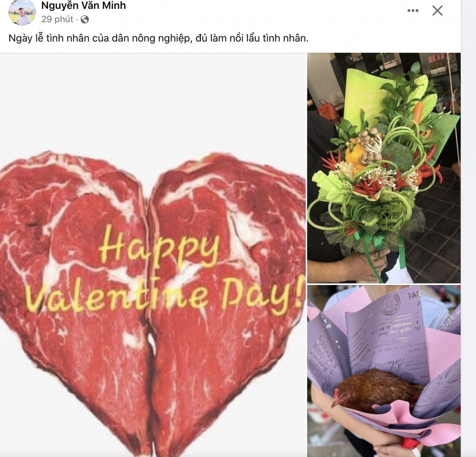
Task: Click the yellow "Happy" text on meat image
Action: pyautogui.click(x=159, y=245)
